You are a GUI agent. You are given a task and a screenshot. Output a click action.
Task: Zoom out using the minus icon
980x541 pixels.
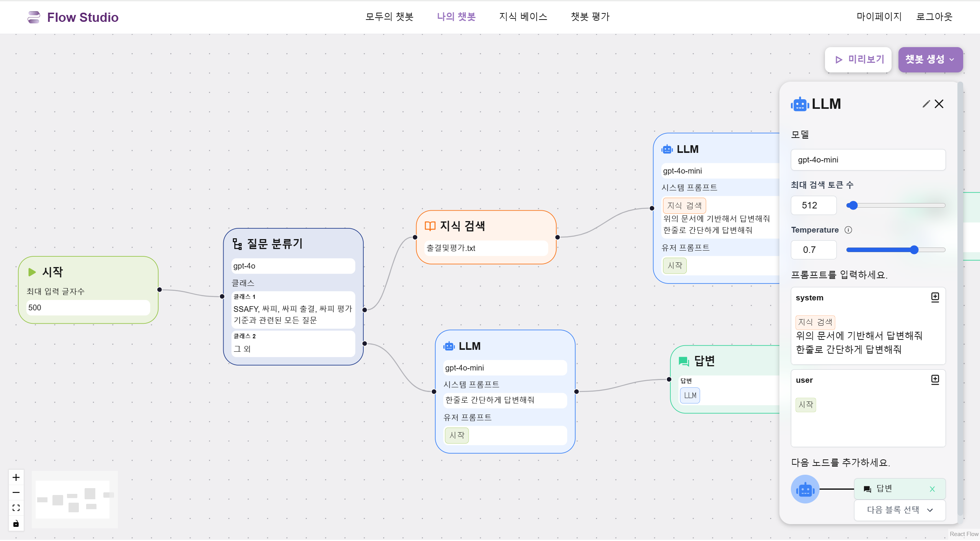16,492
